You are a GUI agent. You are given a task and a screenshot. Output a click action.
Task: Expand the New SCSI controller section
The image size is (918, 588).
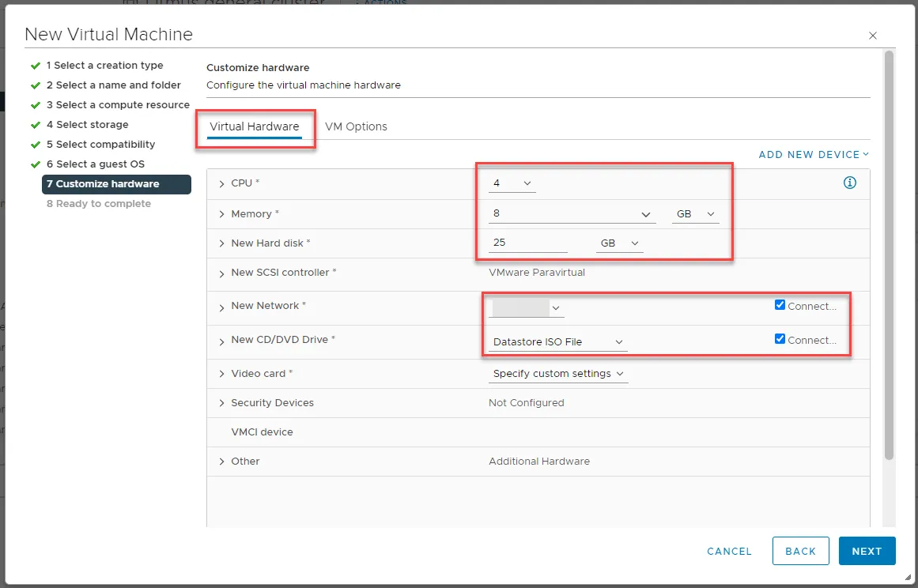221,272
